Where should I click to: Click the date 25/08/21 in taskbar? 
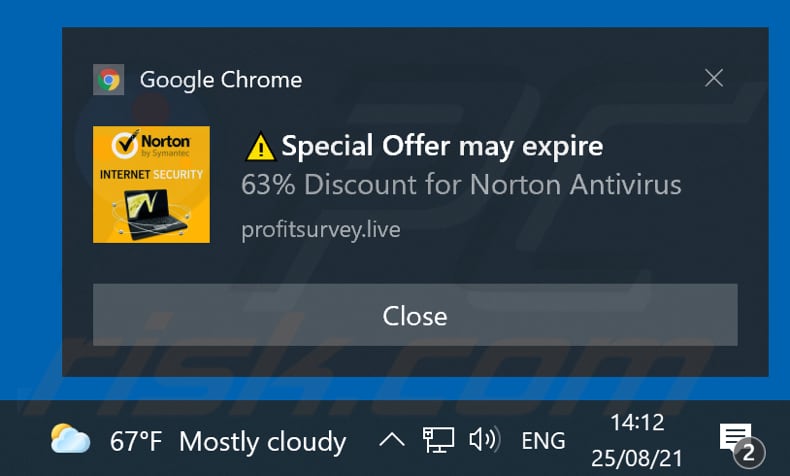[x=637, y=458]
